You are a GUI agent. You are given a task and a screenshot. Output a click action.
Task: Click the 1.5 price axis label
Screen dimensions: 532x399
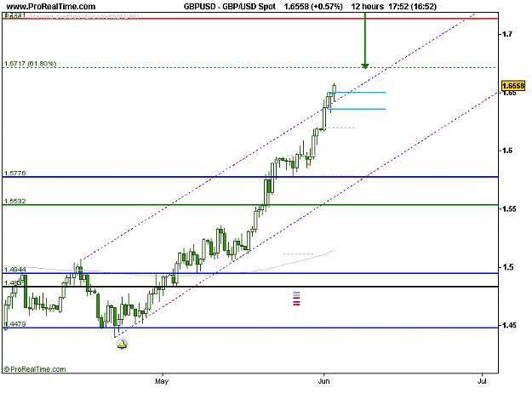(507, 267)
